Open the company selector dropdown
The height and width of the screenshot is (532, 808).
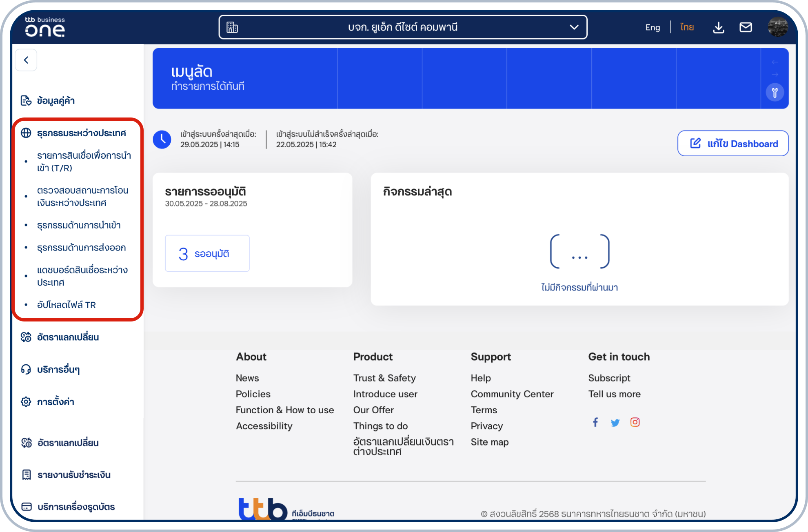click(x=403, y=27)
